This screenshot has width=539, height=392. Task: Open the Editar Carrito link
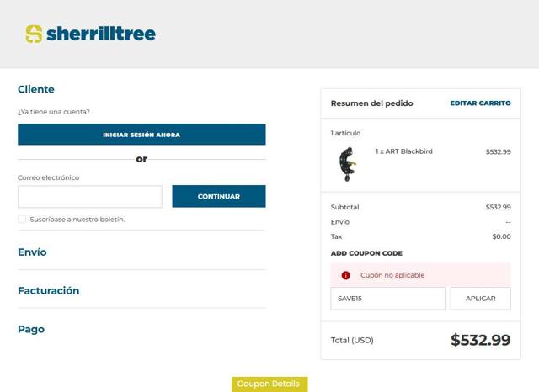[x=480, y=103]
